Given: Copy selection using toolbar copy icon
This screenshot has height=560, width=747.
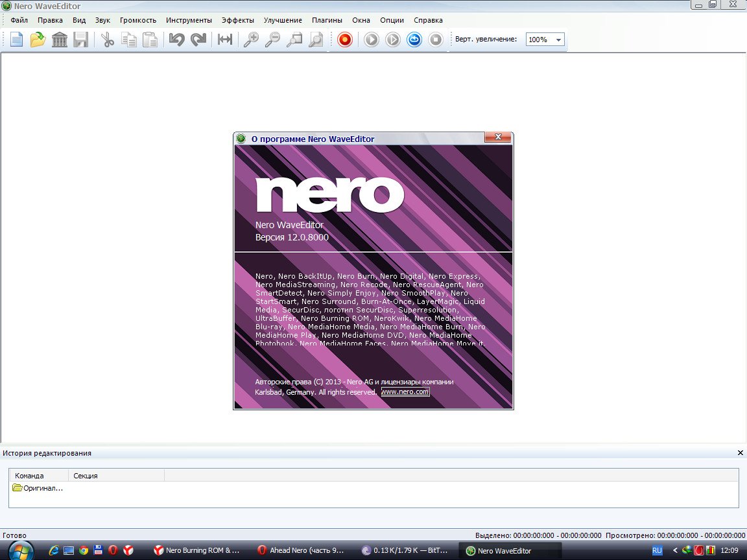Looking at the screenshot, I should click(128, 40).
